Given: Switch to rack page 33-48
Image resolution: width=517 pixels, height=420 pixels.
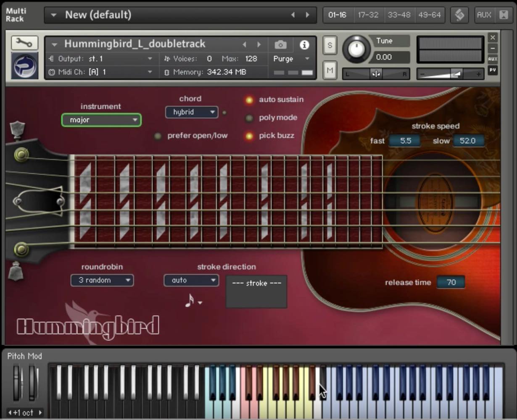Looking at the screenshot, I should click(x=399, y=15).
